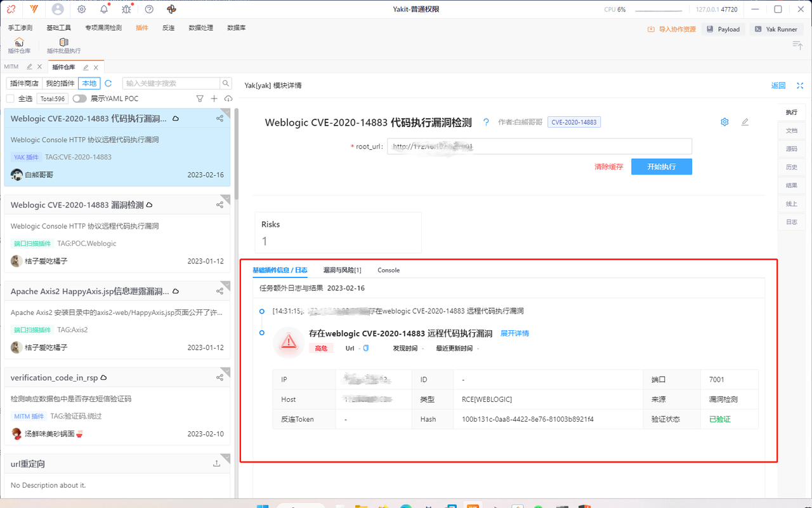Viewport: 812px width, 508px height.
Task: Switch to the MITM tab
Action: point(11,67)
